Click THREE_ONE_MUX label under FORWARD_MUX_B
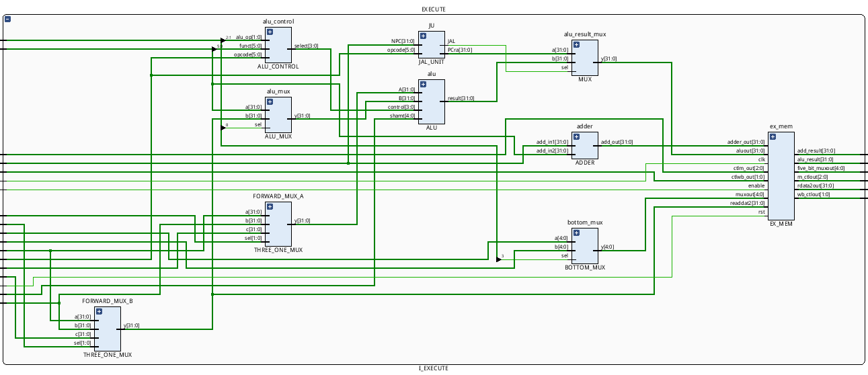The width and height of the screenshot is (868, 375). (x=107, y=355)
